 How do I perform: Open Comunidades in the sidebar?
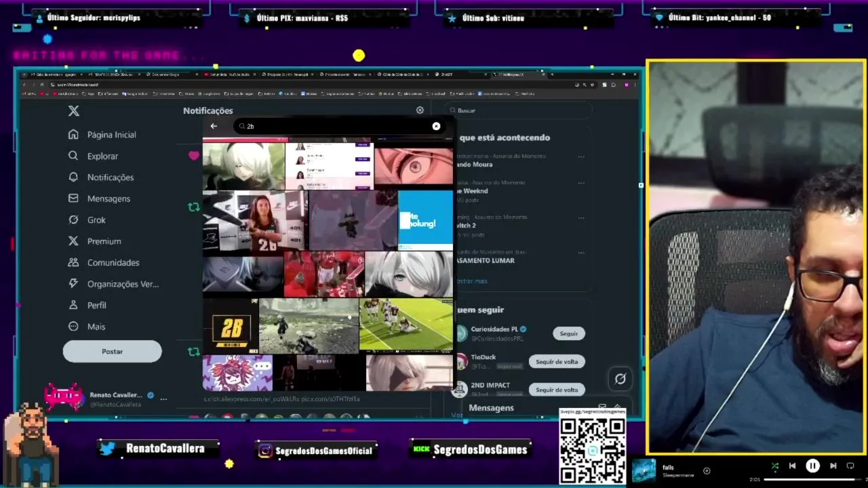click(x=104, y=262)
